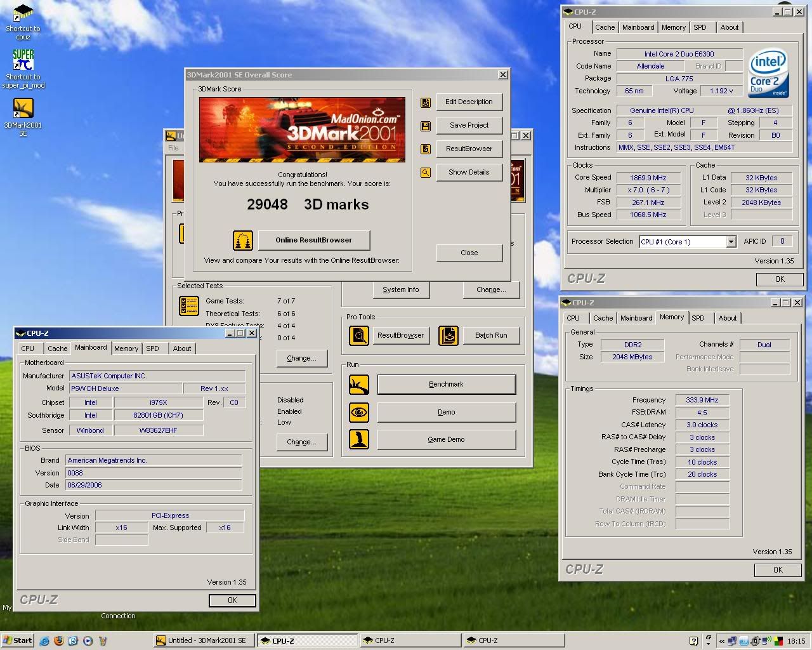The width and height of the screenshot is (812, 650).
Task: Click the Batch Run button
Action: [491, 336]
